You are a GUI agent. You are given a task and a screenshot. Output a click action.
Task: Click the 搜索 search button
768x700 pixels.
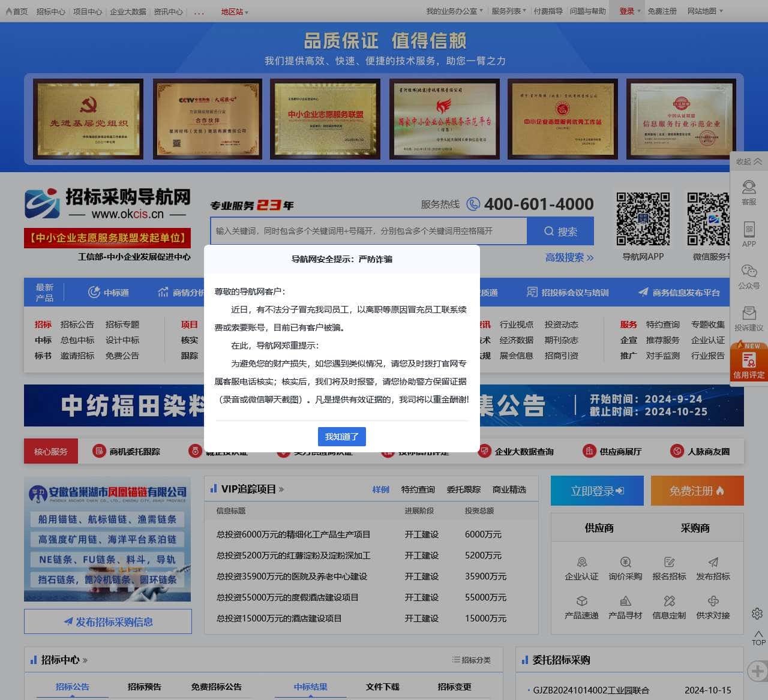(x=560, y=231)
